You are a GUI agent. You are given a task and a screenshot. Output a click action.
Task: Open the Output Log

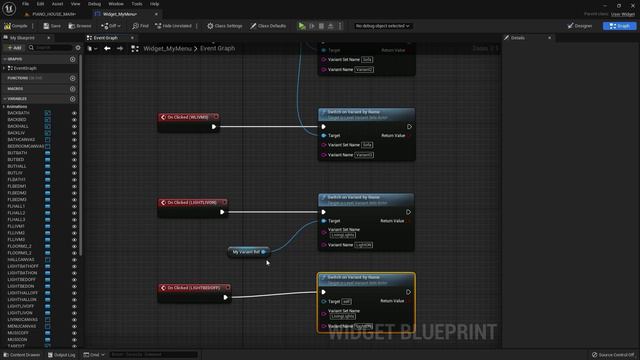pos(62,355)
